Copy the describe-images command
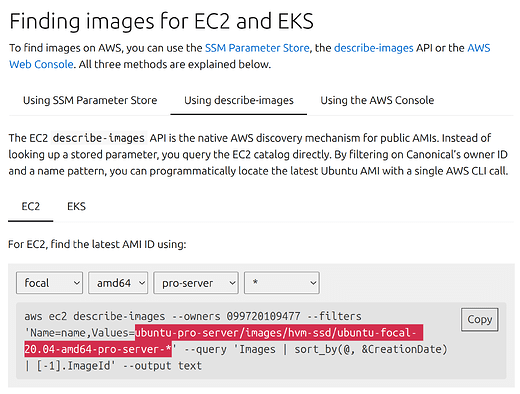 point(480,320)
